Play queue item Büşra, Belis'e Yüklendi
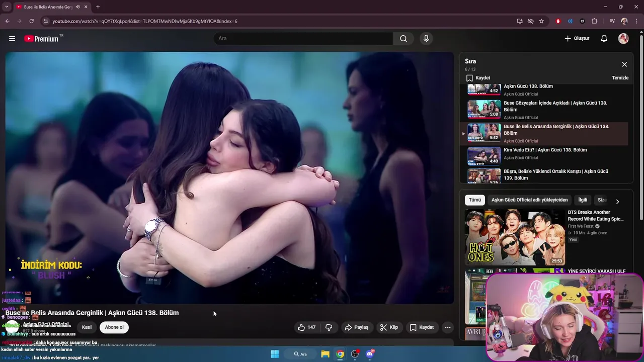 pos(544,175)
